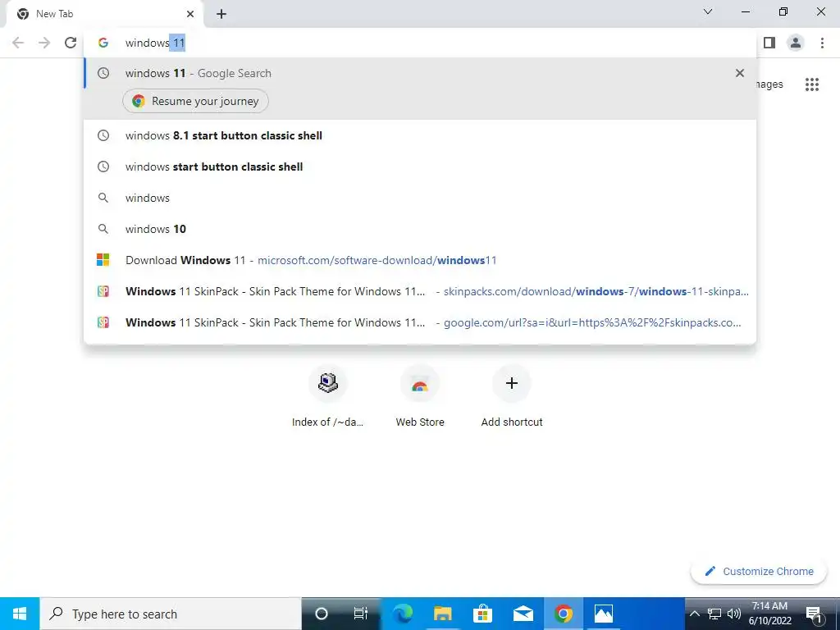Open the Web Store shortcut
The width and height of the screenshot is (840, 630).
420,398
